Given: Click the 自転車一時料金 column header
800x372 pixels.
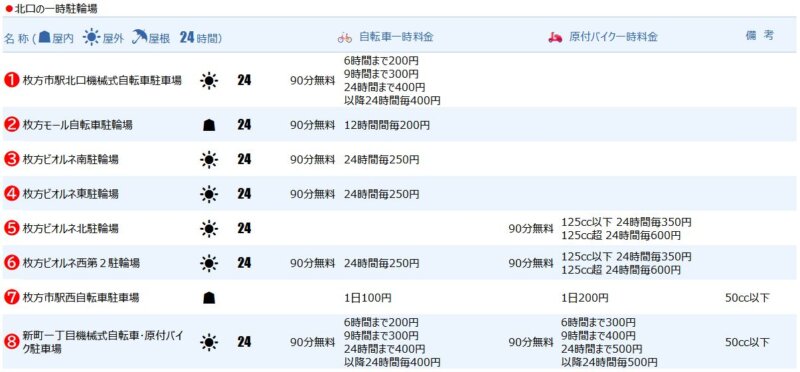Looking at the screenshot, I should (396, 37).
